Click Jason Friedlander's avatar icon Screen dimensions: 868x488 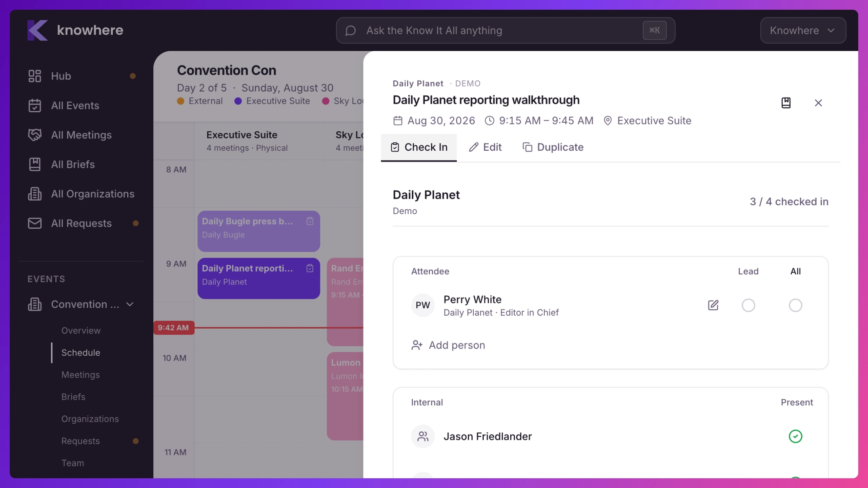click(423, 436)
